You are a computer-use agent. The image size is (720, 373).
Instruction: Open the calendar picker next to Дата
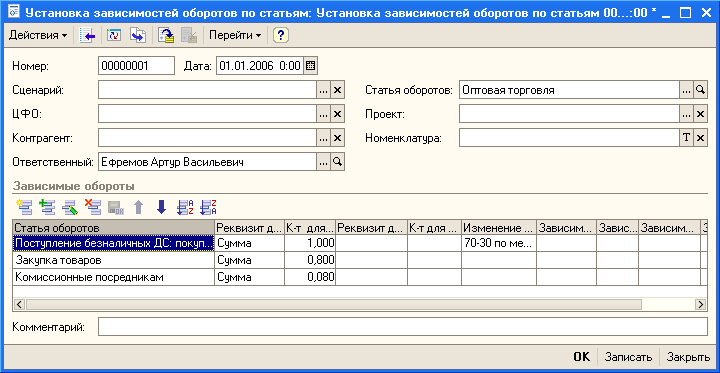310,66
